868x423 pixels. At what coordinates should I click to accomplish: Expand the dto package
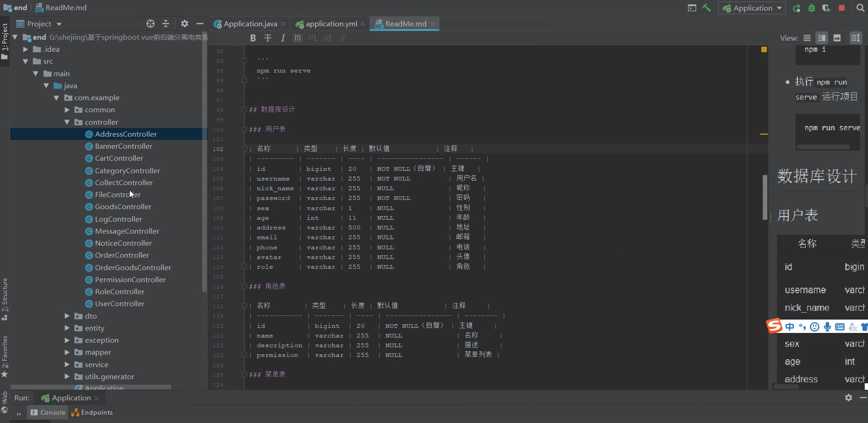point(67,316)
